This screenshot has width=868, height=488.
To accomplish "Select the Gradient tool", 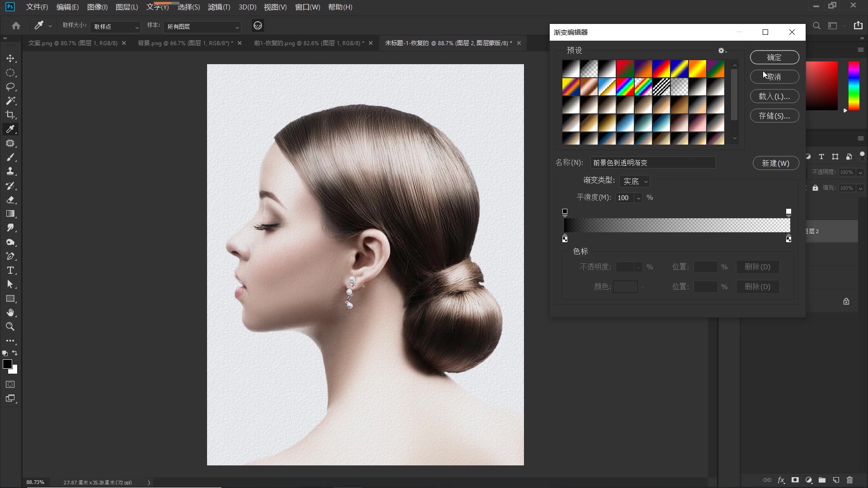I will click(x=10, y=214).
